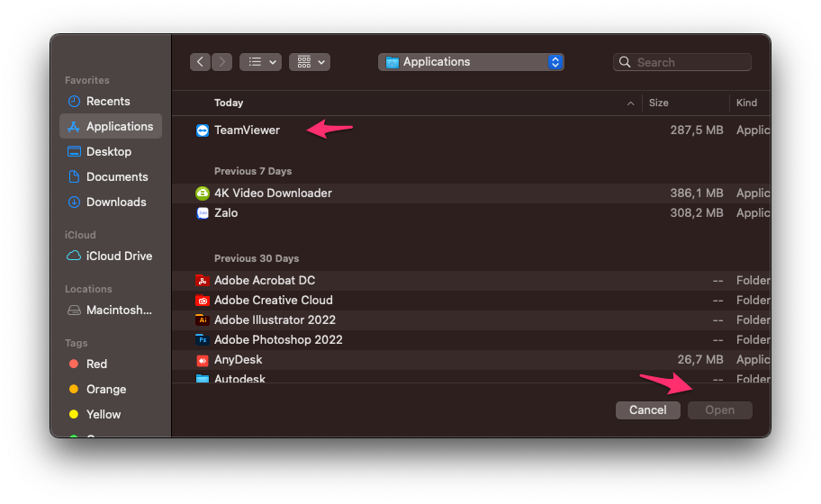Click the Adobe Photoshop 2022 icon
The height and width of the screenshot is (504, 821).
203,339
